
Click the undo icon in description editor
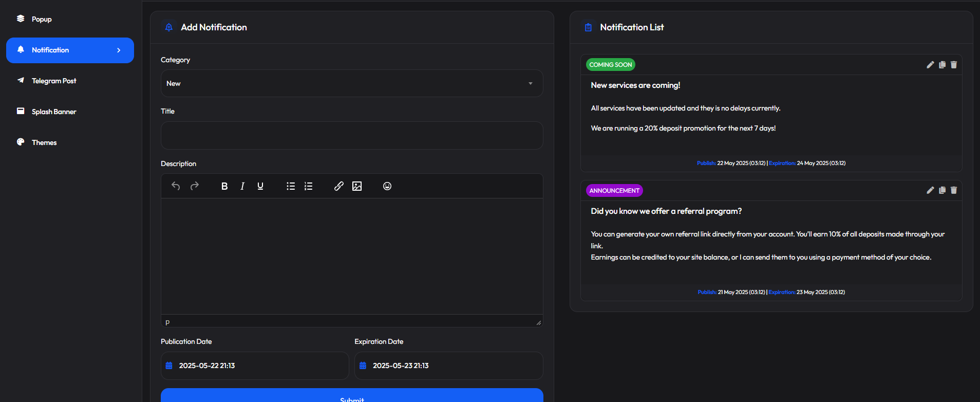176,186
